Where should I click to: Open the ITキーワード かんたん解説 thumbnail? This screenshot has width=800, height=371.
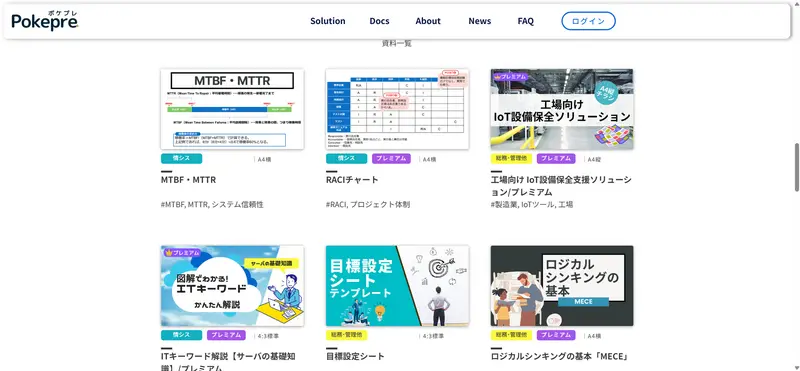coord(232,286)
